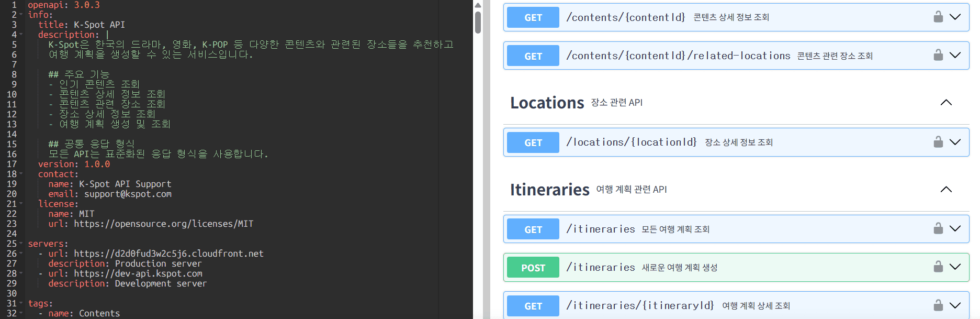
Task: Click lock icon on the related-locations endpoint
Action: pos(938,55)
